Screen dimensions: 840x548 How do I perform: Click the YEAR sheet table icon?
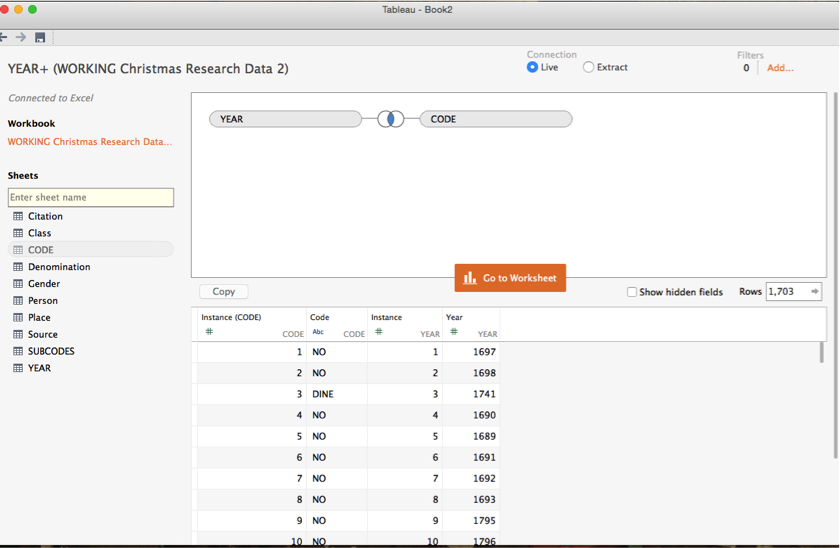click(18, 368)
